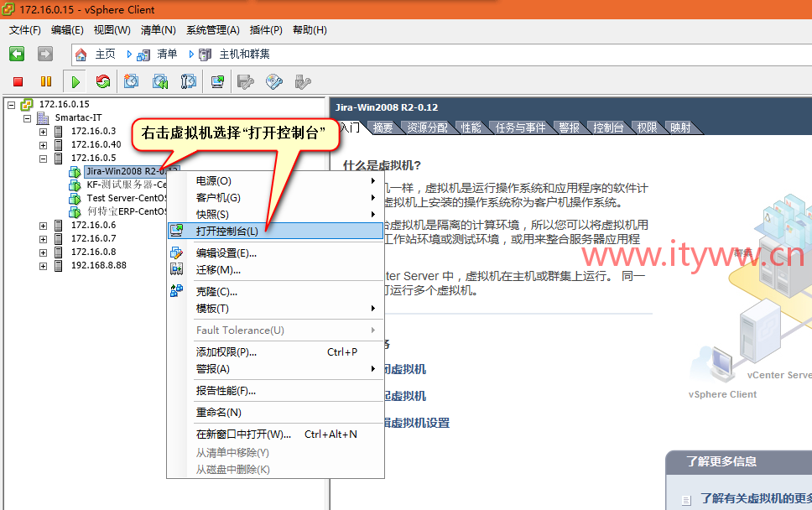Click the green power on play icon
This screenshot has width=812, height=510.
point(75,82)
